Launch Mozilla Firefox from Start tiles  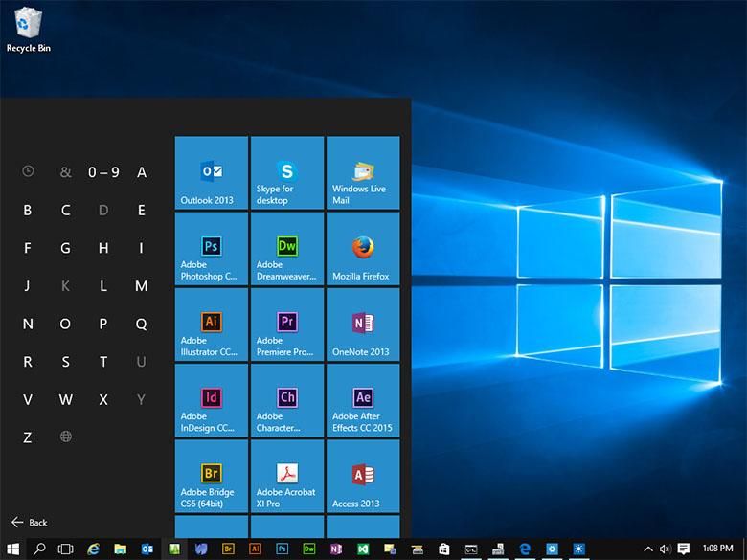tap(362, 248)
